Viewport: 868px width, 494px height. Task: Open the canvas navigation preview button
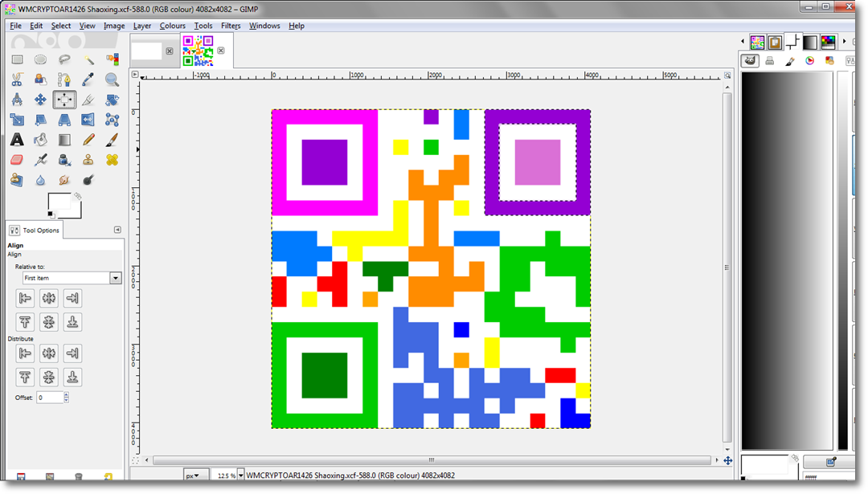point(728,460)
